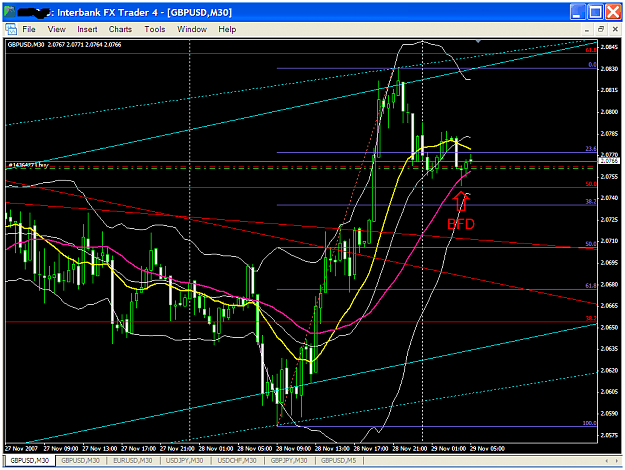Viewport: 625px width, 470px height.
Task: Click the 2.0845 price axis label
Action: (609, 47)
